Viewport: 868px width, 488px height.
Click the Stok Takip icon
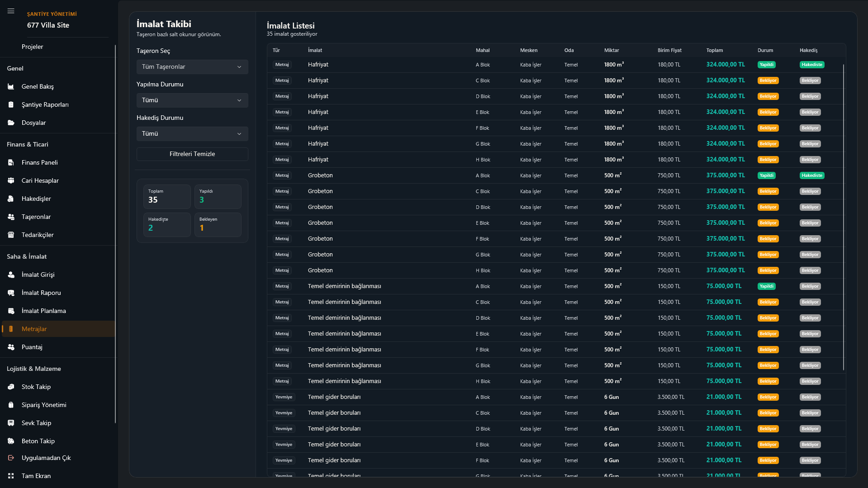11,387
